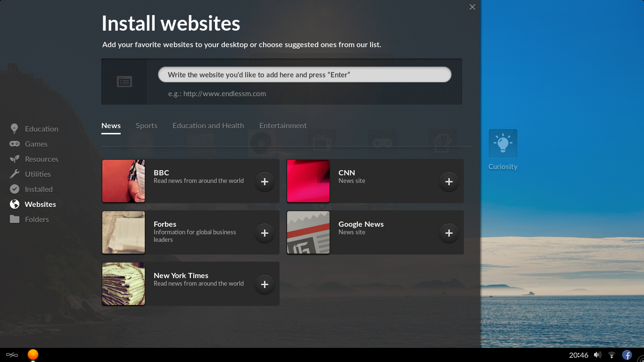Viewport: 644px width, 362px height.
Task: Click the 'Google News' title text
Action: (x=361, y=224)
